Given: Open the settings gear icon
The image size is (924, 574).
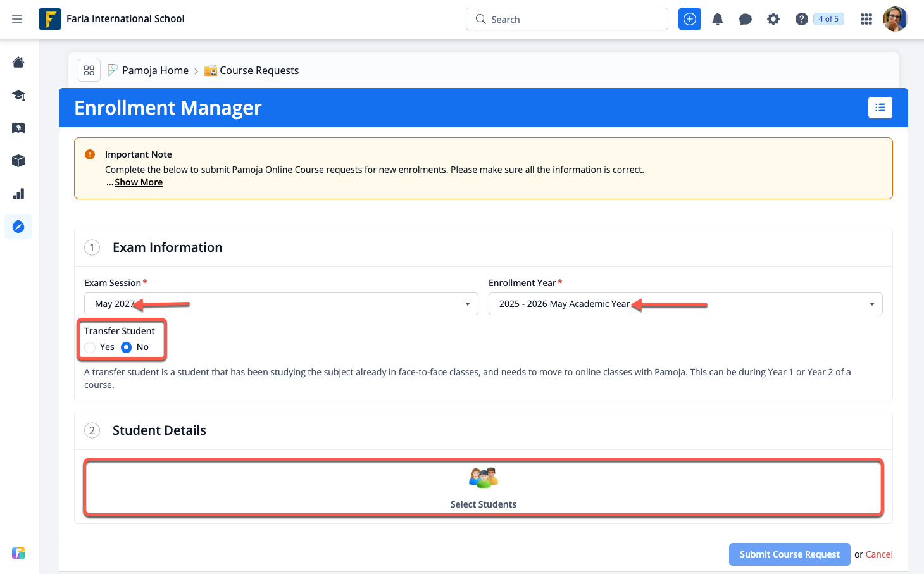Looking at the screenshot, I should (773, 19).
